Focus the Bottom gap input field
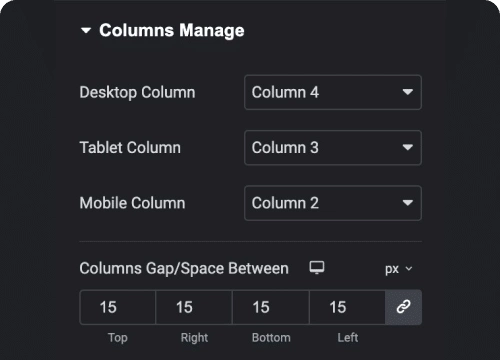This screenshot has width=500, height=360. (x=271, y=307)
